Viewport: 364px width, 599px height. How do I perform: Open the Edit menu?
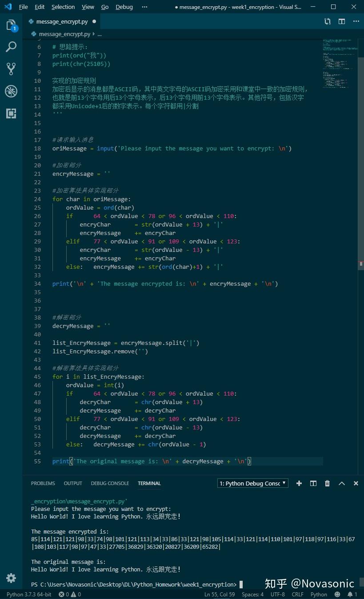(x=40, y=7)
